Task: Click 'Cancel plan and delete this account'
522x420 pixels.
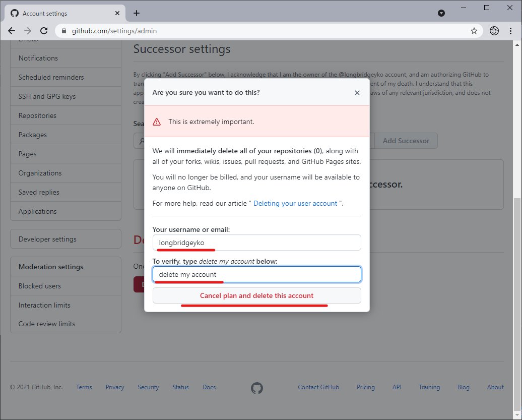Action: tap(256, 295)
